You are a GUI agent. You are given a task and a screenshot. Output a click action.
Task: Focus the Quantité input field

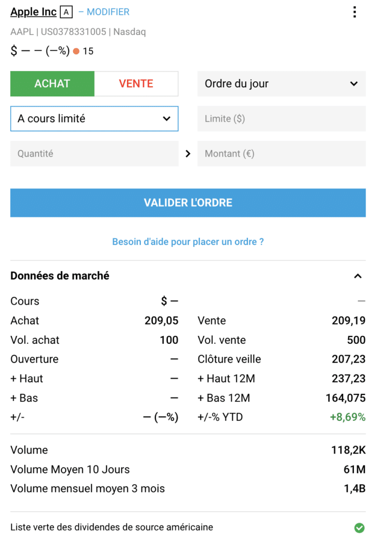pos(95,153)
